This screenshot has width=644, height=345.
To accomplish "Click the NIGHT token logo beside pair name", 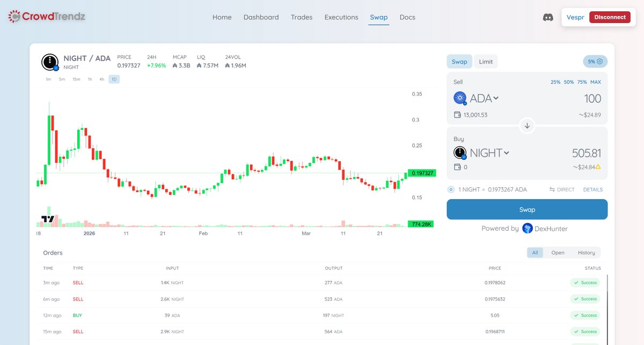I will pos(50,62).
